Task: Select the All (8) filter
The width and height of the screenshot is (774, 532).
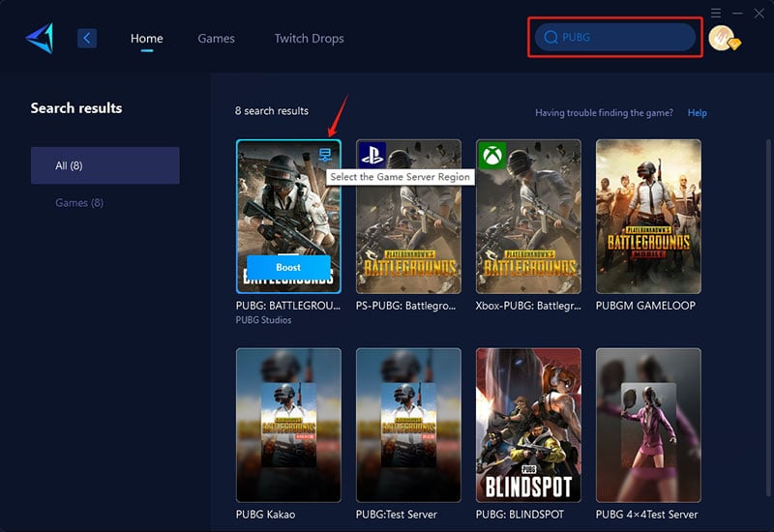Action: [105, 165]
